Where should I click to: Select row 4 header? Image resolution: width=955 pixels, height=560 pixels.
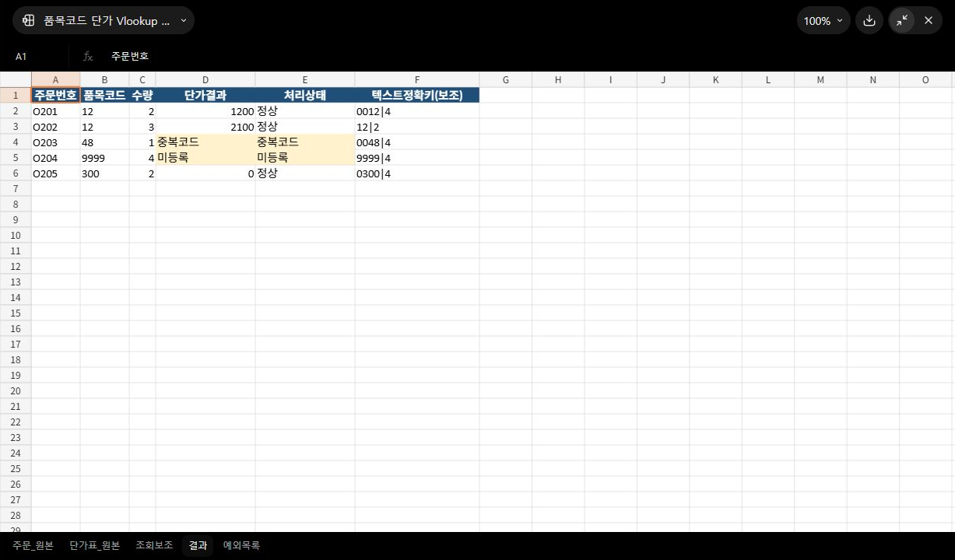tap(16, 142)
